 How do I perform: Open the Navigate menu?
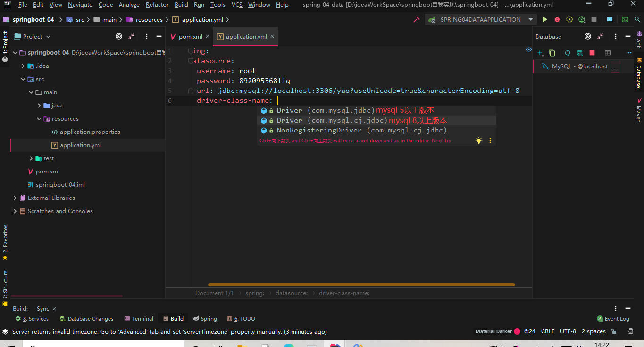point(80,5)
